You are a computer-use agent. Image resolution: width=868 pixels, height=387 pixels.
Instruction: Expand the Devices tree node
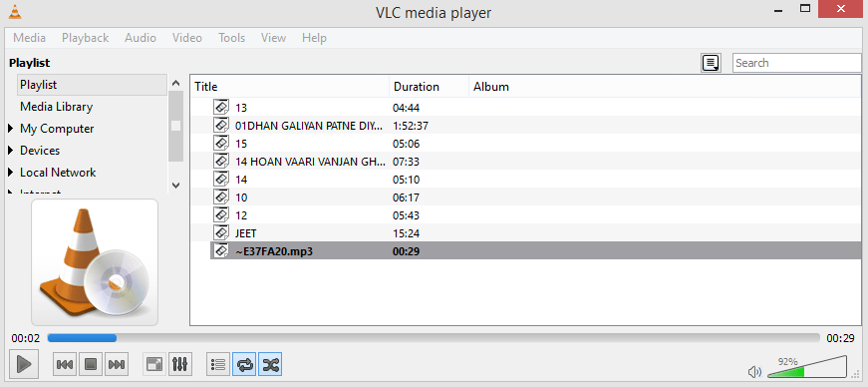(11, 151)
